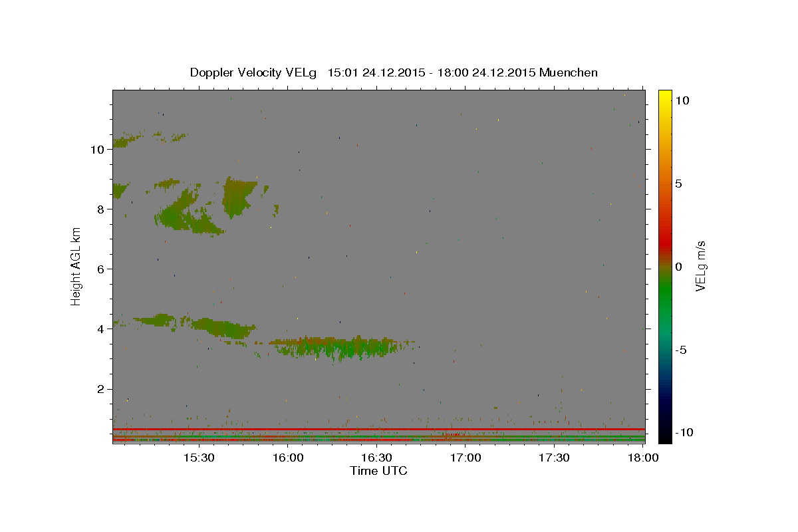Click the 17:30 time tick label
Viewport: 798px width, 532px height.
(554, 458)
